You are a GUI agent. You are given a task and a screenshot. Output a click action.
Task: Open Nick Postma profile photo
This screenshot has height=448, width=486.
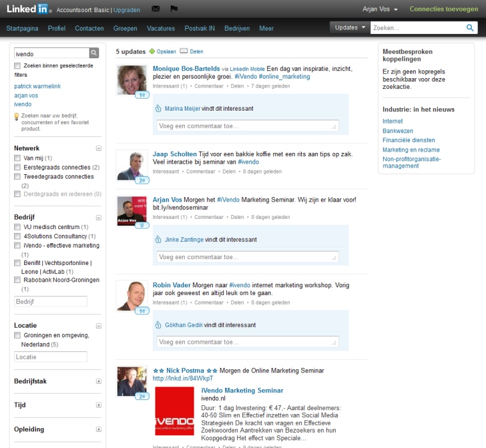tap(132, 381)
